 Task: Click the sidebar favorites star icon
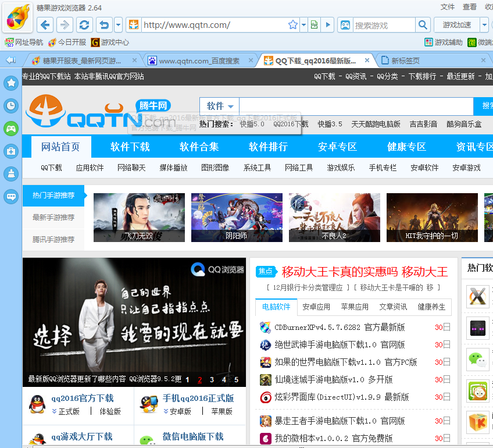[x=11, y=83]
